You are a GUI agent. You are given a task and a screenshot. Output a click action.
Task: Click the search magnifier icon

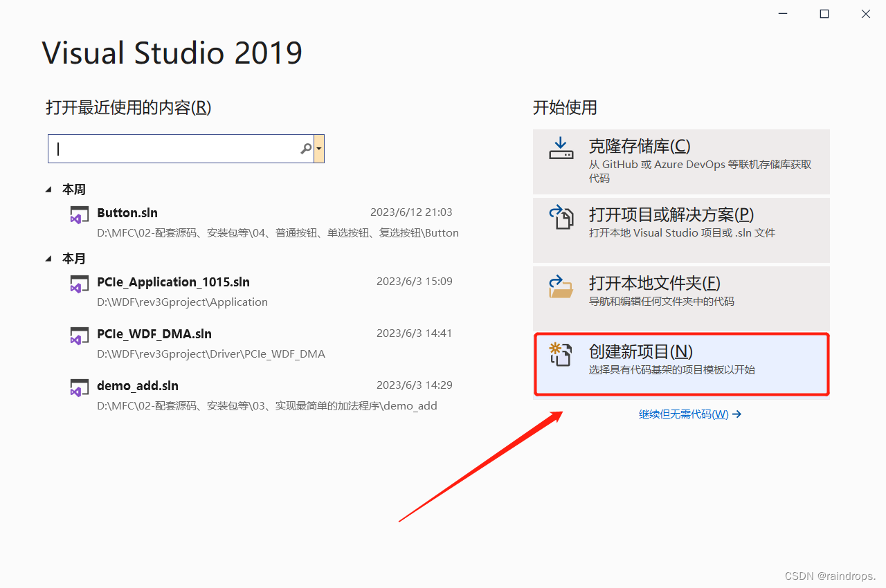(x=306, y=149)
